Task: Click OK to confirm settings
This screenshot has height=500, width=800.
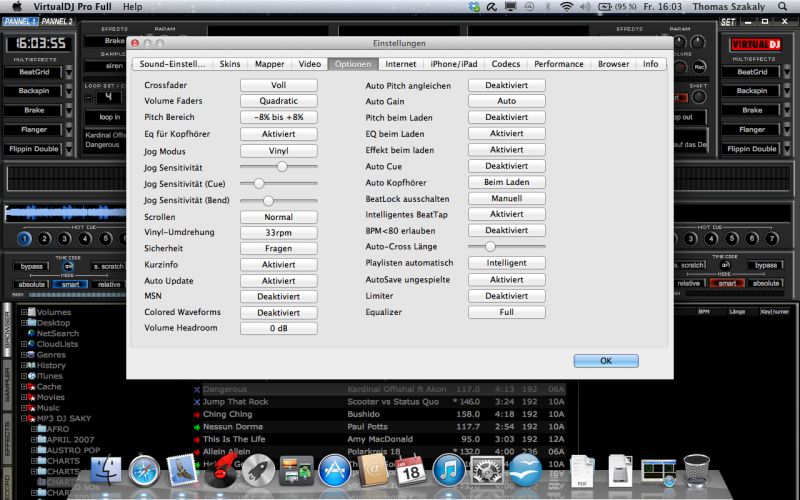Action: coord(606,361)
